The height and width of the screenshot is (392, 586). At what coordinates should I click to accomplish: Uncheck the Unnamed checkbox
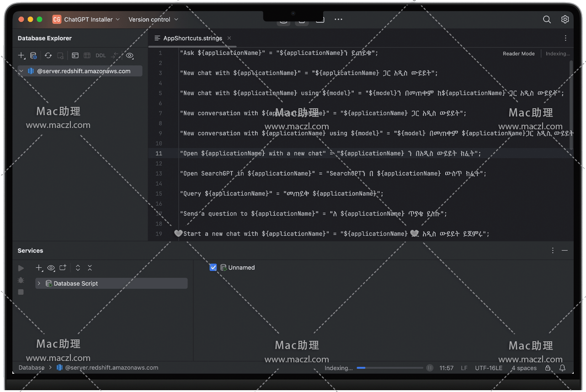click(x=213, y=268)
